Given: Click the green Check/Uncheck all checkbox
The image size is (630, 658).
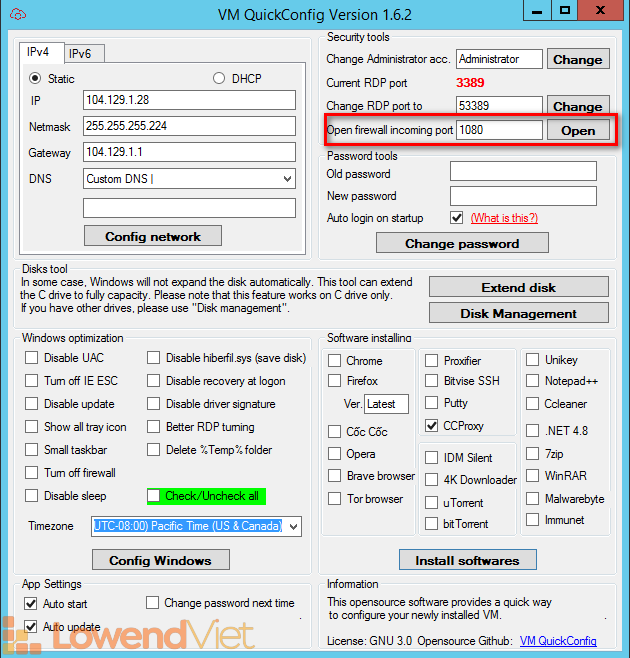Looking at the screenshot, I should click(x=155, y=496).
